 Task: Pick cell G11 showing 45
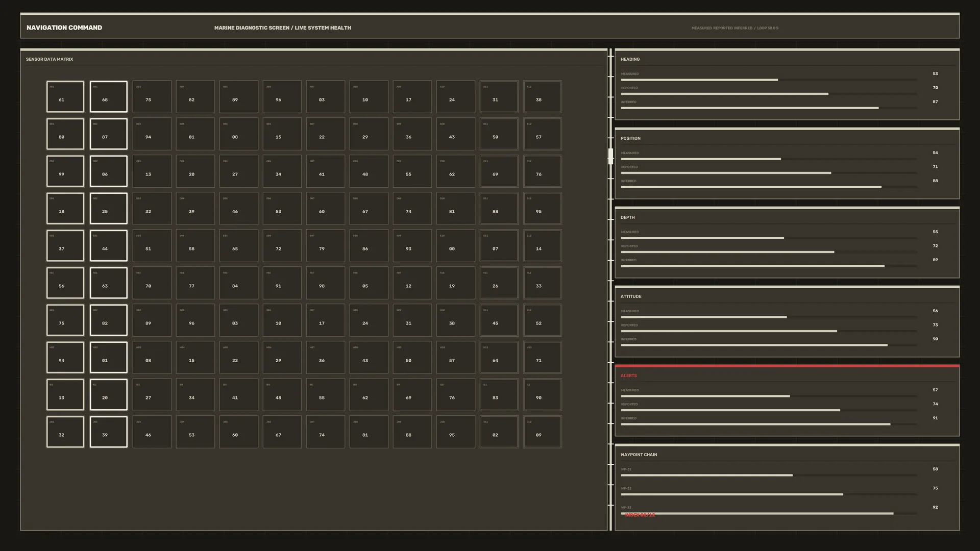click(499, 320)
